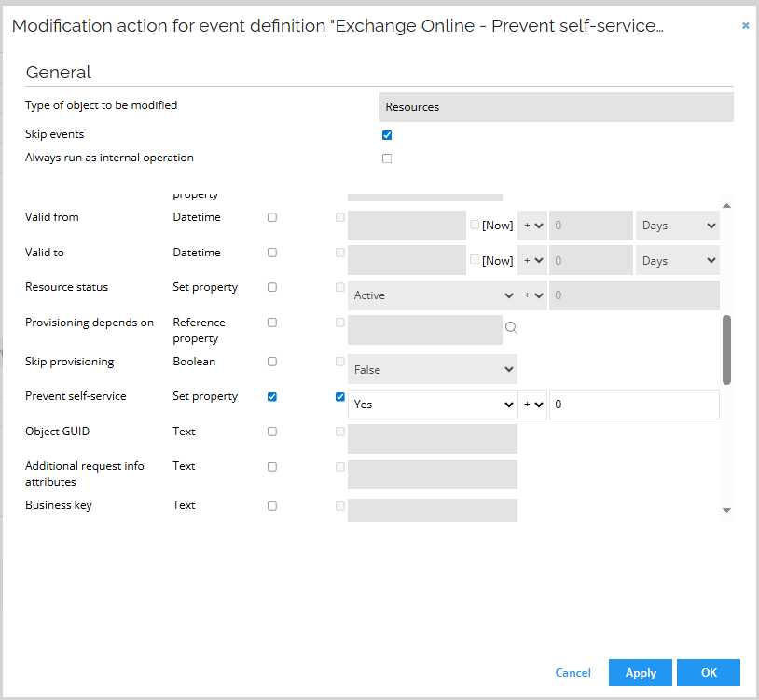Click the magnifier icon for Provisioning depends on
759x700 pixels.
pos(511,328)
